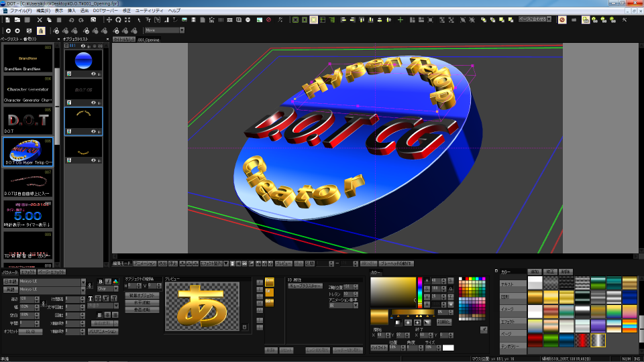
Task: Open the effect alignment dropdown arrow
Action: click(x=226, y=263)
